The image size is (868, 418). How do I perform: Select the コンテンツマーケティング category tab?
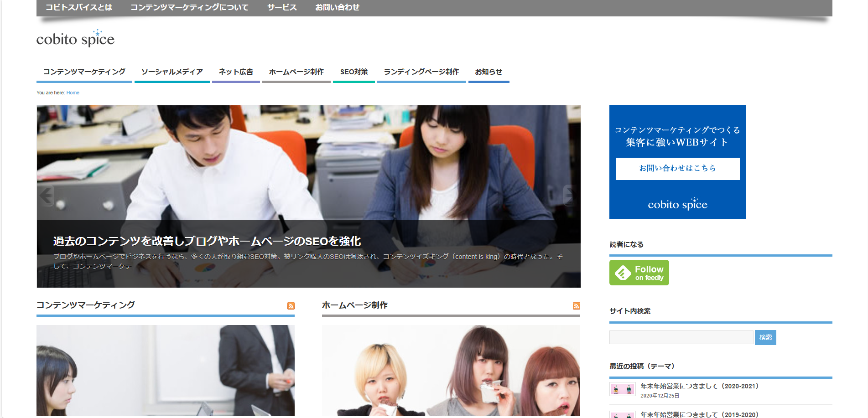click(x=84, y=72)
